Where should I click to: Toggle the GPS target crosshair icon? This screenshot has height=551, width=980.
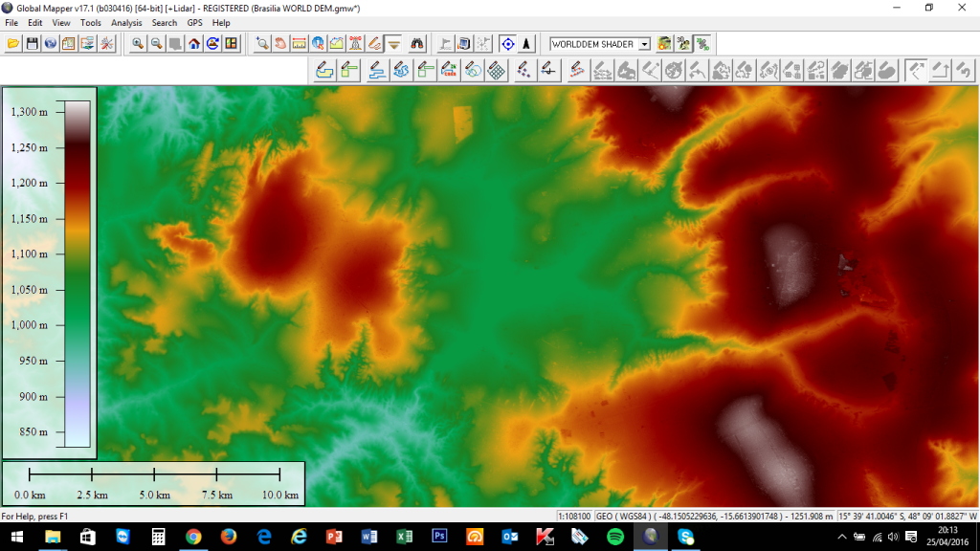pyautogui.click(x=507, y=44)
